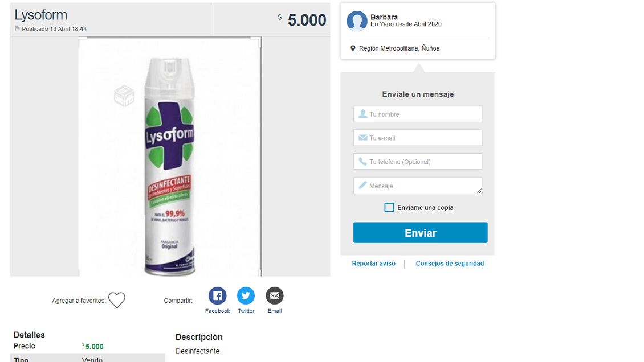Click the Lysoform listing title
The width and height of the screenshot is (644, 362).
pyautogui.click(x=41, y=15)
